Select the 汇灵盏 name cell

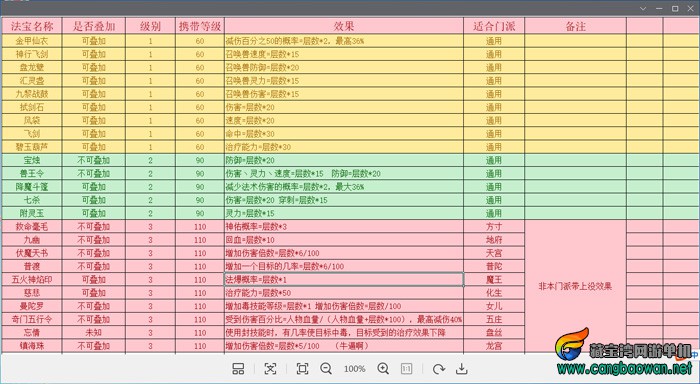(x=32, y=81)
